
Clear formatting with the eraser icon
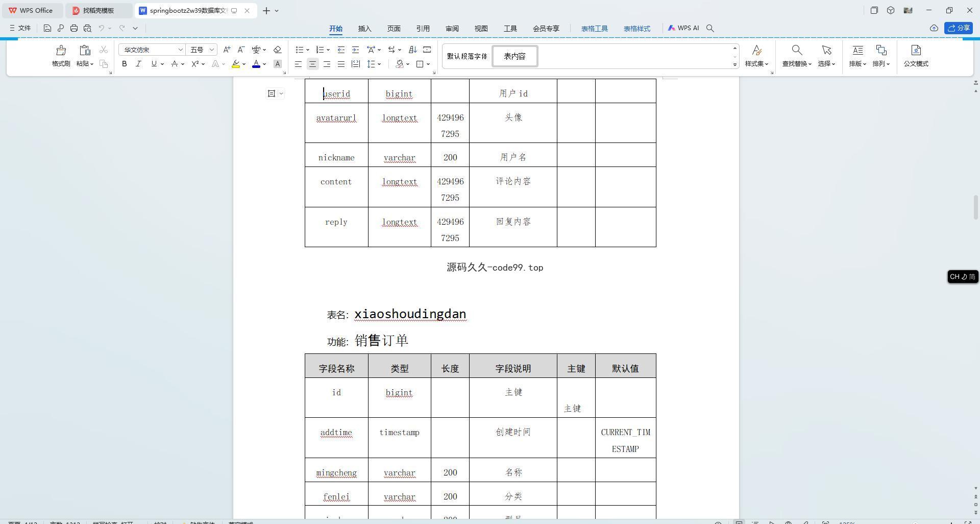click(278, 50)
